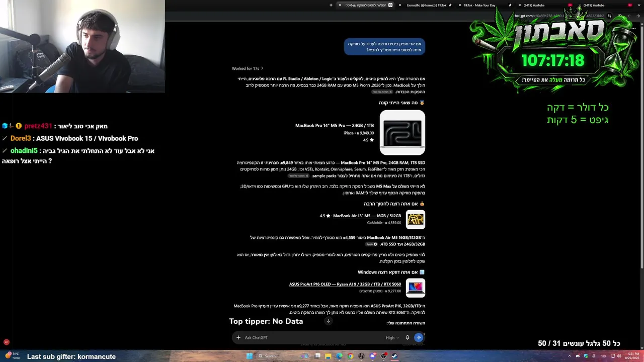Open the MacBook Pro 14" M5 Pro product thumbnail

pos(403,133)
